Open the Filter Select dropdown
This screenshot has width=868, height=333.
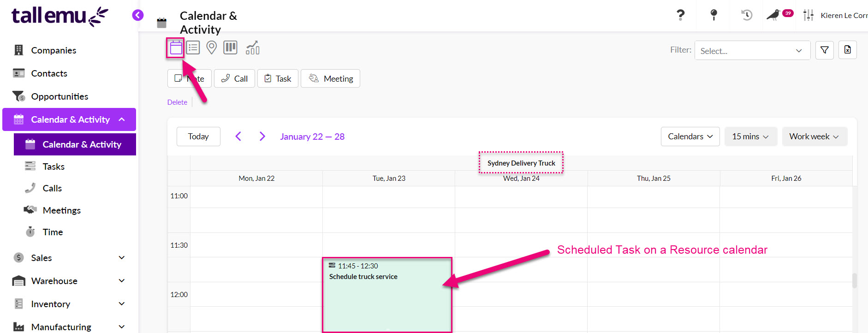pyautogui.click(x=752, y=50)
